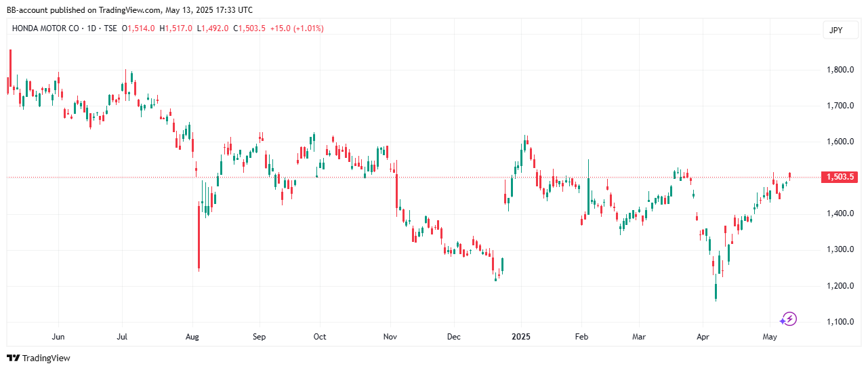This screenshot has height=370, width=868.
Task: Click the close value C1,503.5
Action: point(250,28)
